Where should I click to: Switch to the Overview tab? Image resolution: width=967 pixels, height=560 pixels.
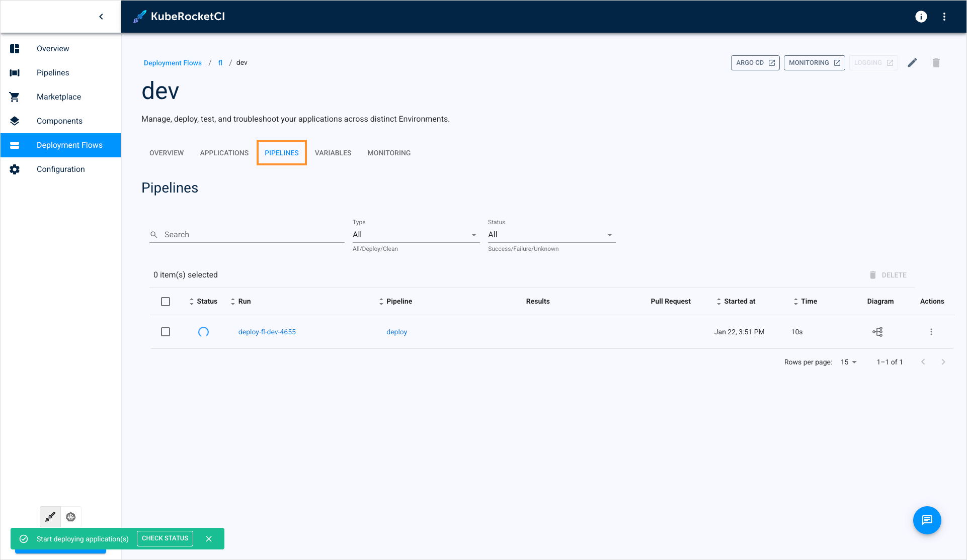(166, 153)
